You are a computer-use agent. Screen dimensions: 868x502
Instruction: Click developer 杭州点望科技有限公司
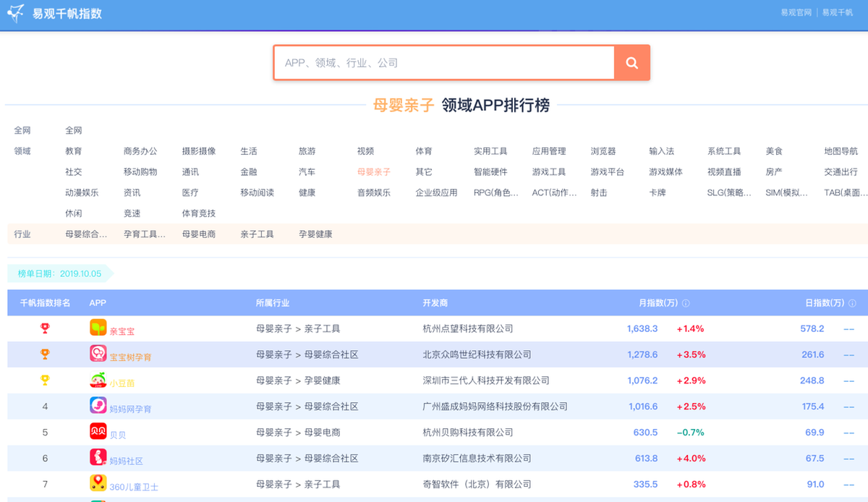[468, 328]
